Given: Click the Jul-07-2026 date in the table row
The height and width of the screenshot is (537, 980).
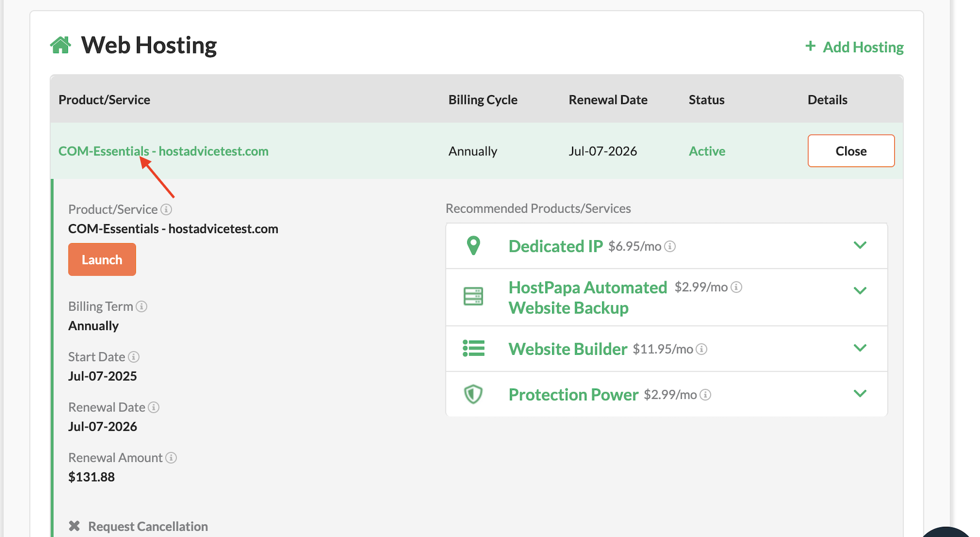Looking at the screenshot, I should [x=603, y=151].
